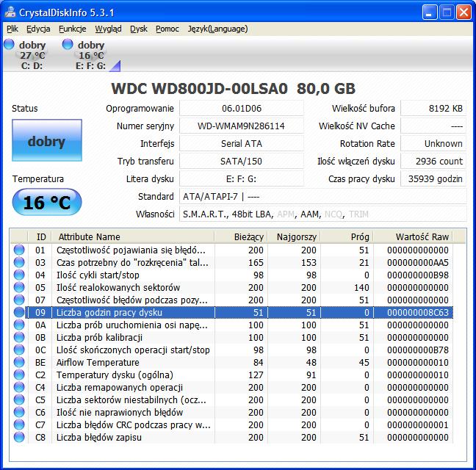Click the status orb of attribute 0A

tap(19, 325)
